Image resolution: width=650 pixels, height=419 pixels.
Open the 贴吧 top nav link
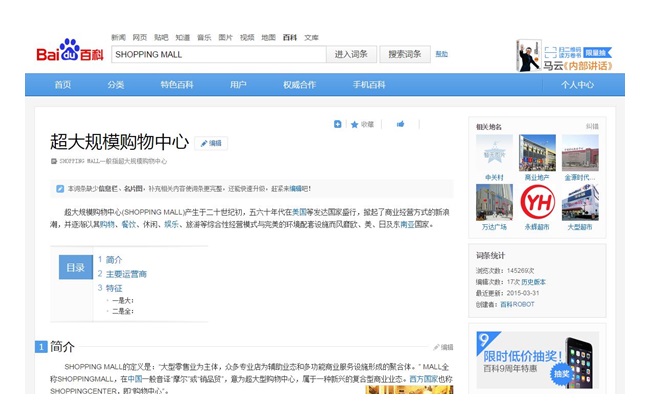[161, 37]
